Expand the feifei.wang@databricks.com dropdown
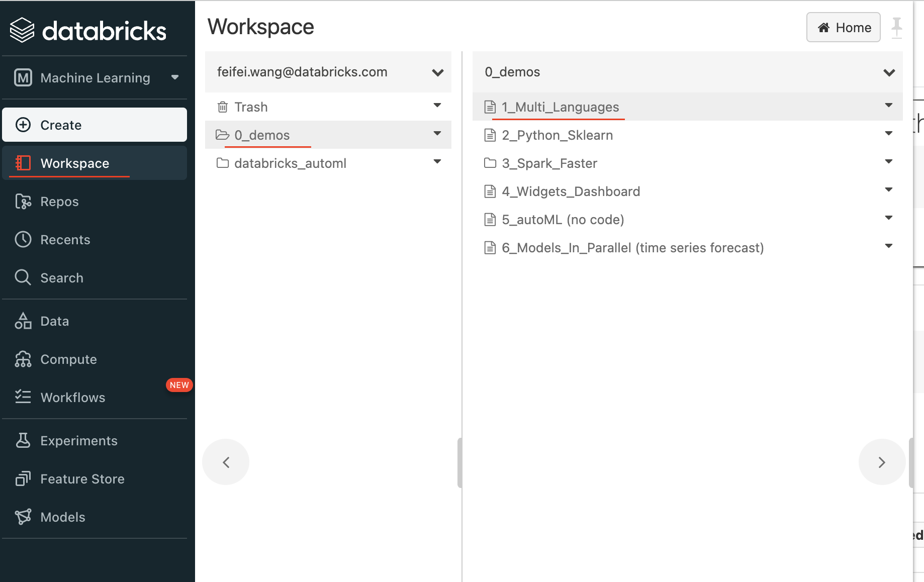 437,72
